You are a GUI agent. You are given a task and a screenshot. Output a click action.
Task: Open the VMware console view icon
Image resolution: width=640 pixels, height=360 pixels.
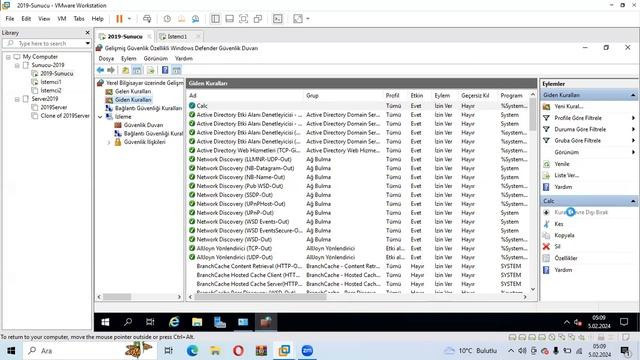pos(278,19)
